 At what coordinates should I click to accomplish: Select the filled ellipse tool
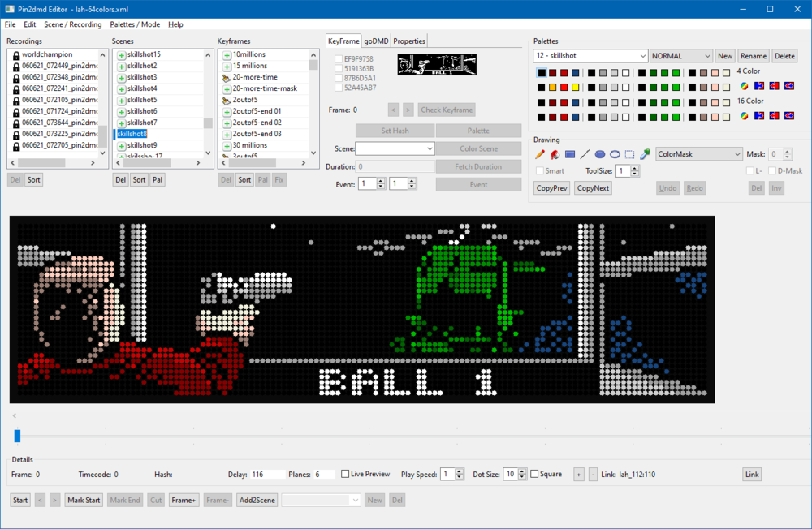tap(600, 154)
